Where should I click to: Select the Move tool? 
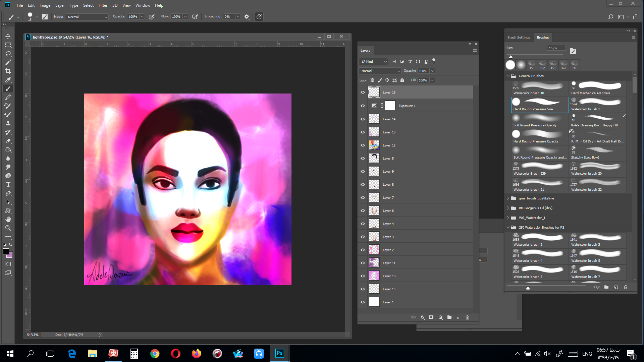(x=8, y=36)
